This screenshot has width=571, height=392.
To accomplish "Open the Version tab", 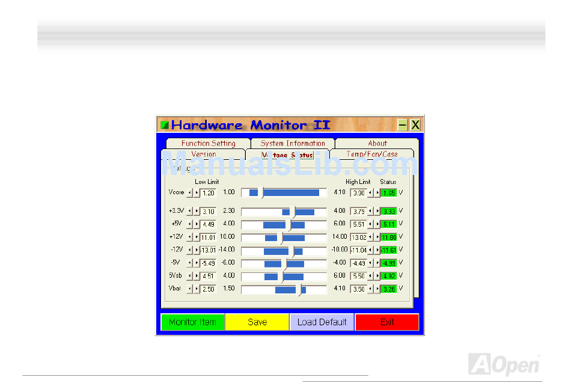I will [203, 155].
